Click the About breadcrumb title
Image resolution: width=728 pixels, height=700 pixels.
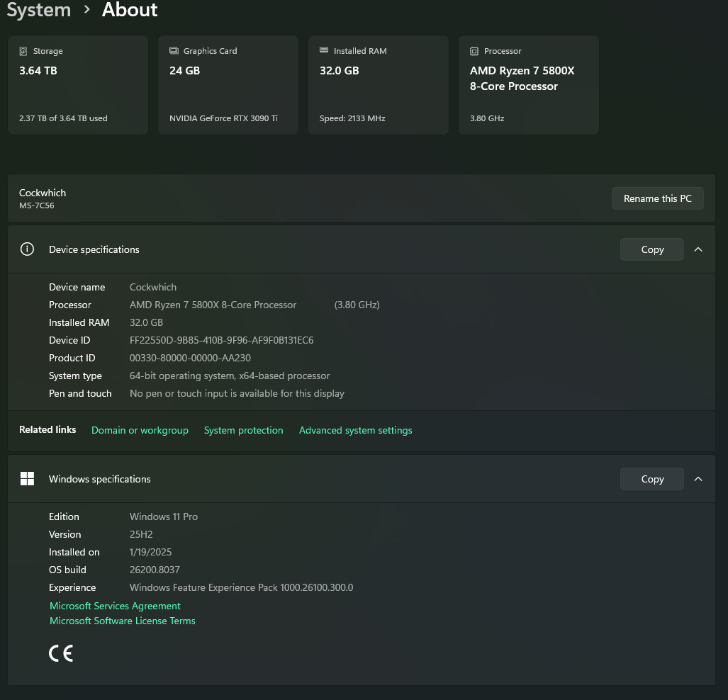[130, 11]
